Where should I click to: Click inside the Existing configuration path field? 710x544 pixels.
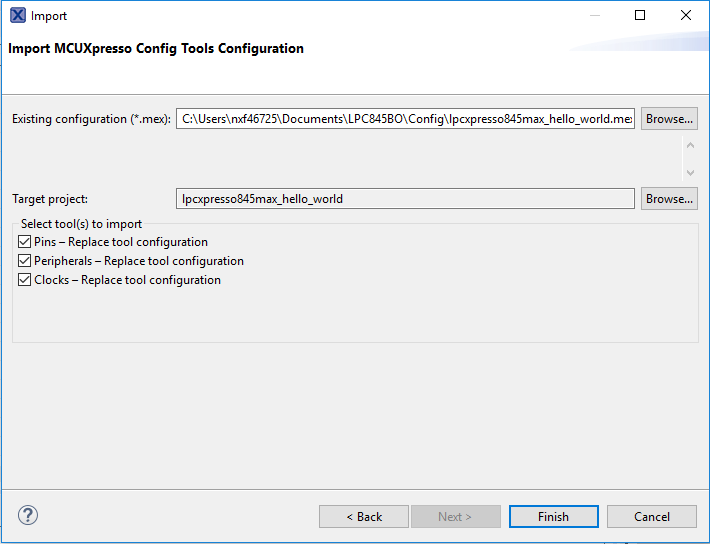[x=405, y=119]
